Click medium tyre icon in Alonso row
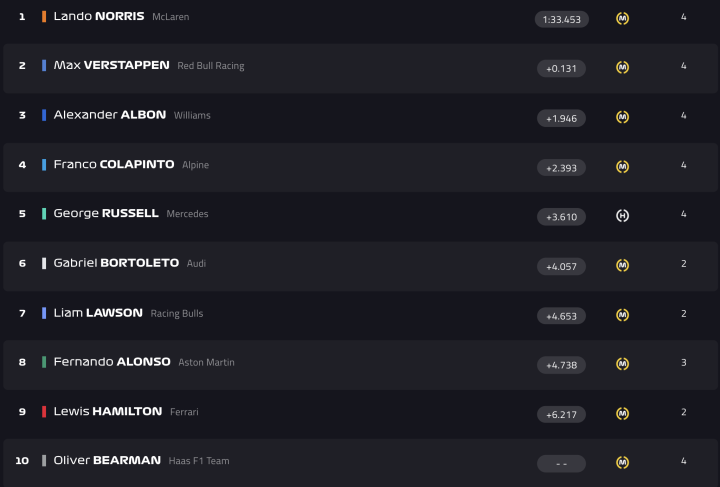This screenshot has height=487, width=720. (622, 364)
